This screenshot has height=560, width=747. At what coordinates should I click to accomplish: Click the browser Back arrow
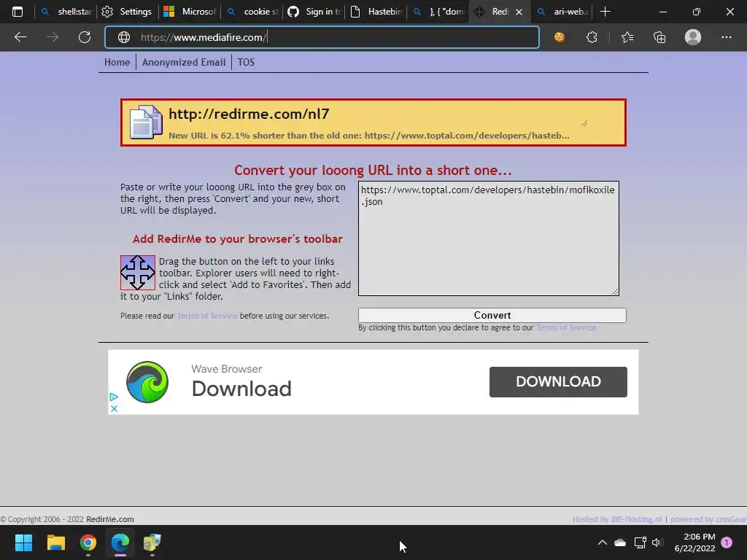click(20, 37)
